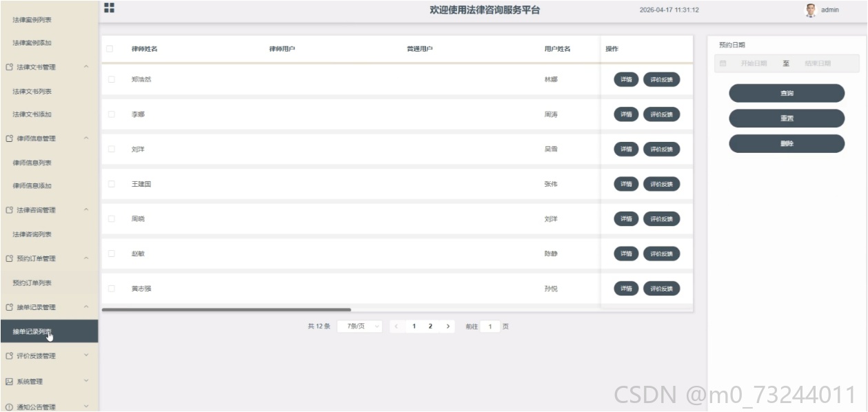The height and width of the screenshot is (412, 868).
Task: Click the 结束日期 end date field
Action: (818, 63)
